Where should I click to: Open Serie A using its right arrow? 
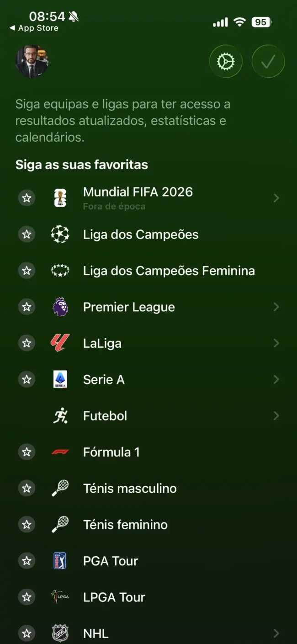pos(276,379)
